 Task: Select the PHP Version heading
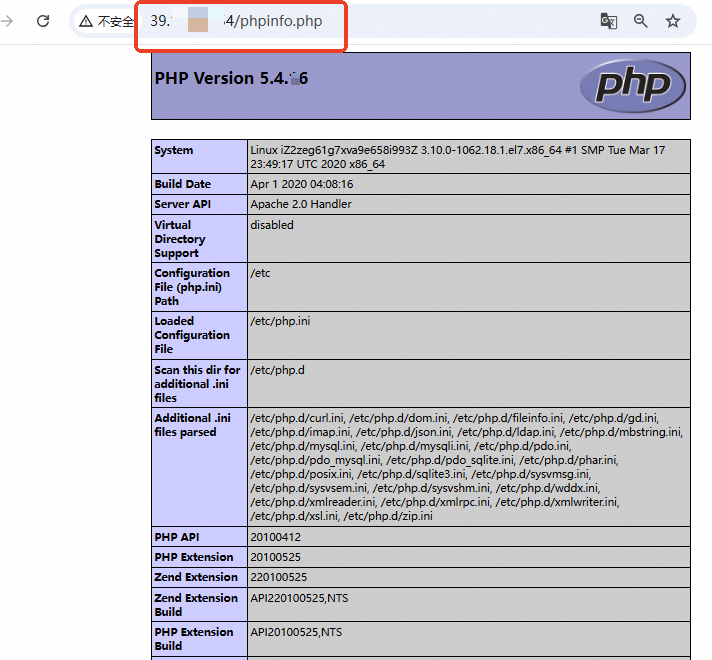coord(231,78)
